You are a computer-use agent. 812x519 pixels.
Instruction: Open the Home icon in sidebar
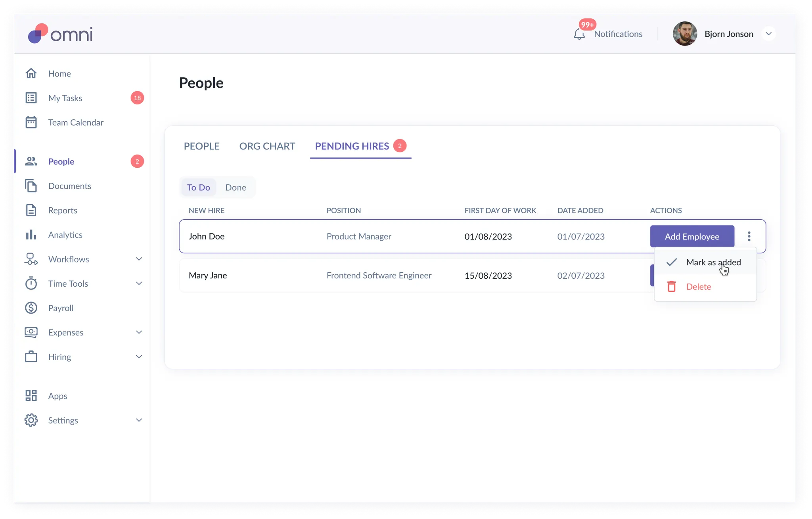coord(31,73)
